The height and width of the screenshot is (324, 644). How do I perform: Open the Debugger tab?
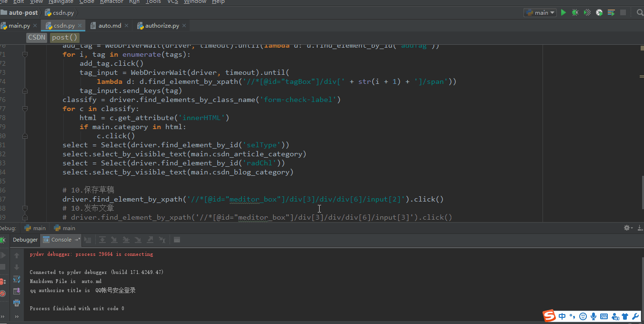25,240
